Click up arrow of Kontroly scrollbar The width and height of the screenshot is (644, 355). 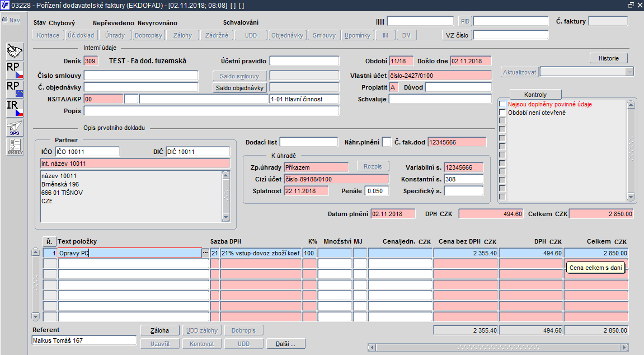point(631,105)
